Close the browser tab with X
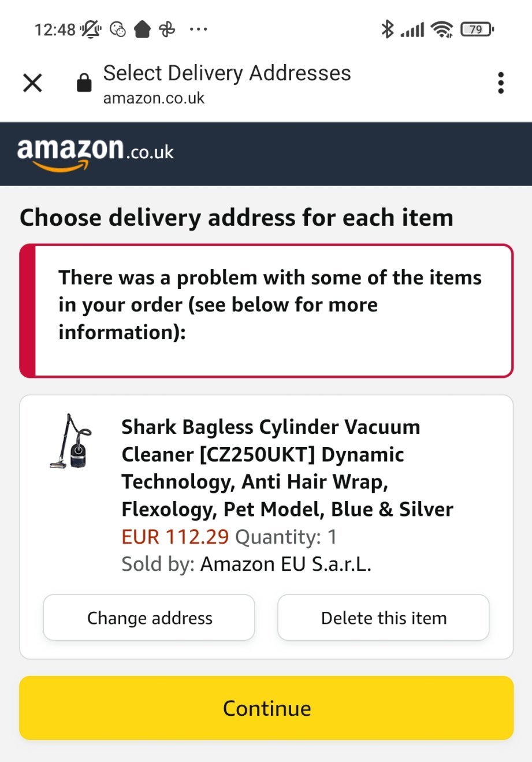The height and width of the screenshot is (762, 532). 33,83
